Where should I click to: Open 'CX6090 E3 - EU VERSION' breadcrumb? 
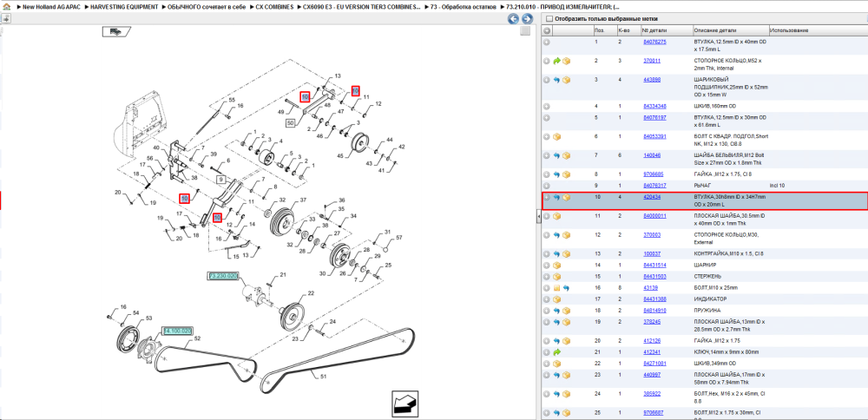click(361, 7)
